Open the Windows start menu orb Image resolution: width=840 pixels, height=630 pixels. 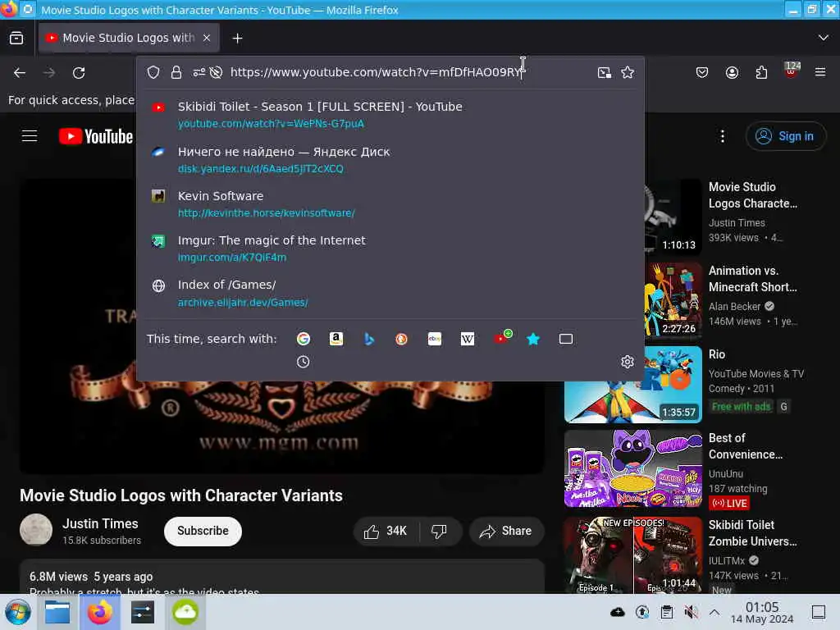18,612
